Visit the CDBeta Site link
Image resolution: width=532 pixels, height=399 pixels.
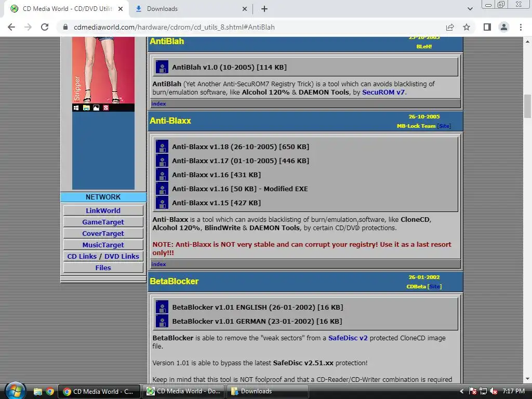pos(435,286)
